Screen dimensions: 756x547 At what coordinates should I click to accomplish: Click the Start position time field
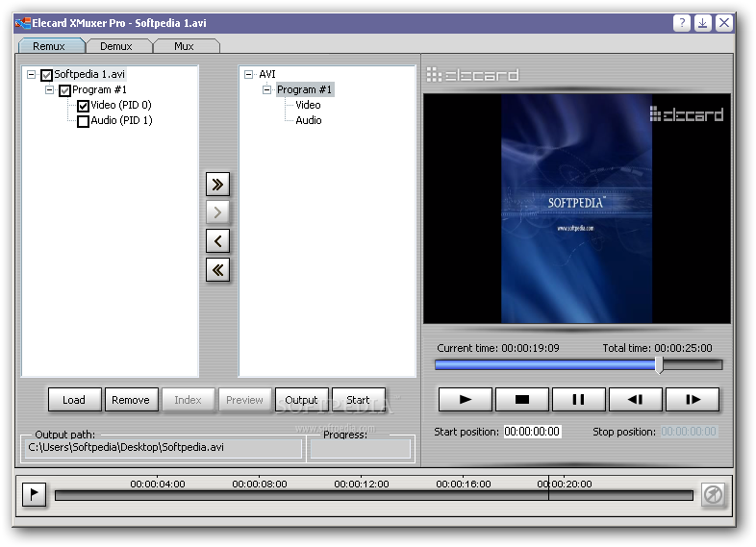[x=532, y=432]
